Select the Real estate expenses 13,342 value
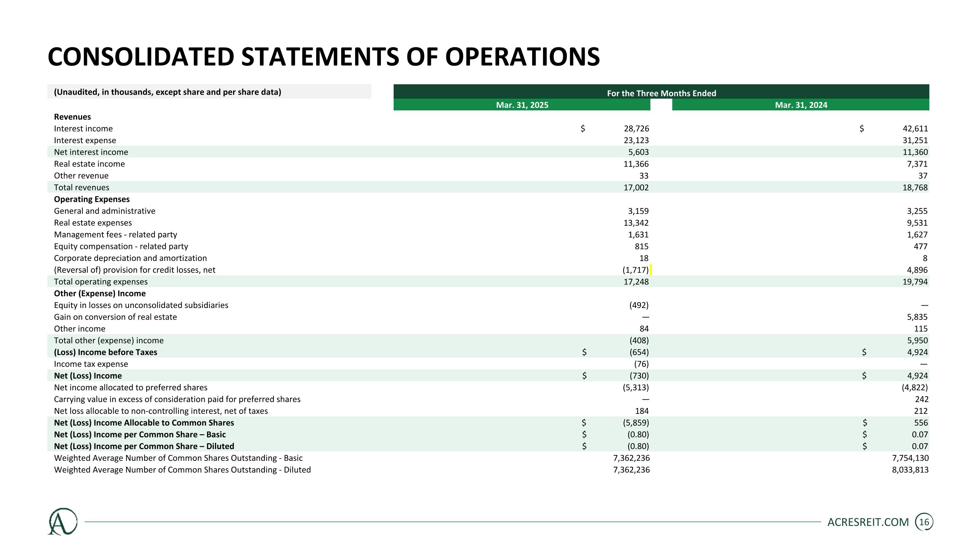980x551 pixels. click(636, 223)
